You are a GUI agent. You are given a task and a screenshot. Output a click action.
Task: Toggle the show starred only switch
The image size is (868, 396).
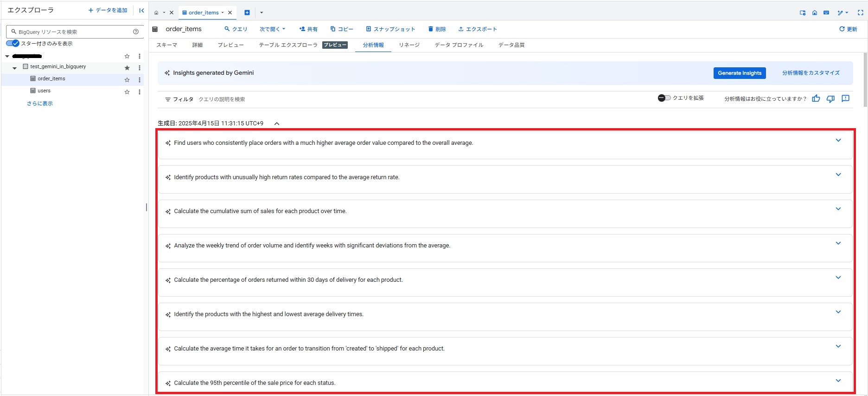click(13, 44)
